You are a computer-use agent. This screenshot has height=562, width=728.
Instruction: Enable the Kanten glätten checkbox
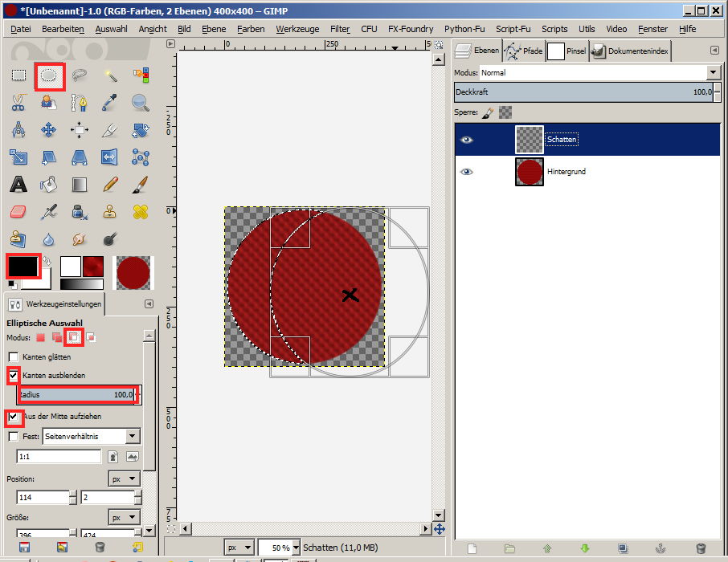[x=13, y=356]
